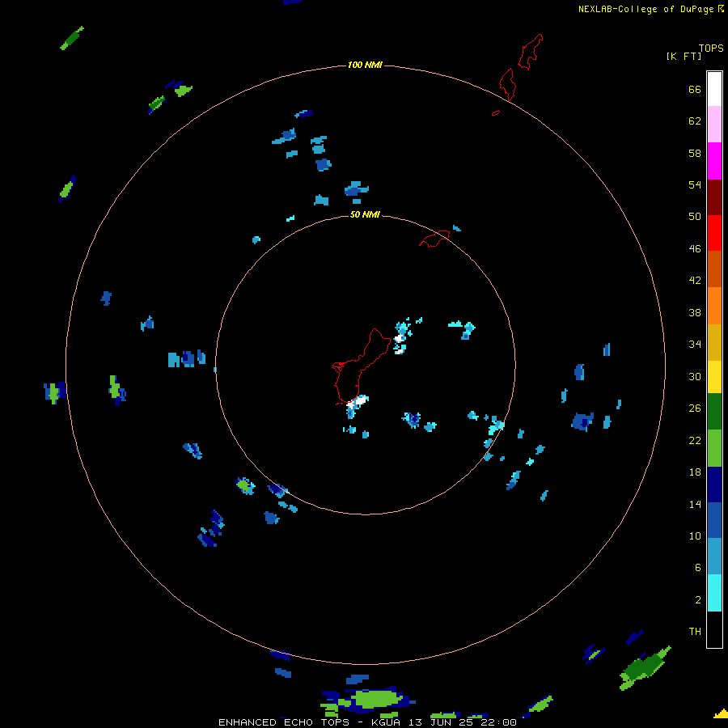Click the bright orange legend swatch
The image size is (728, 728).
[714, 306]
